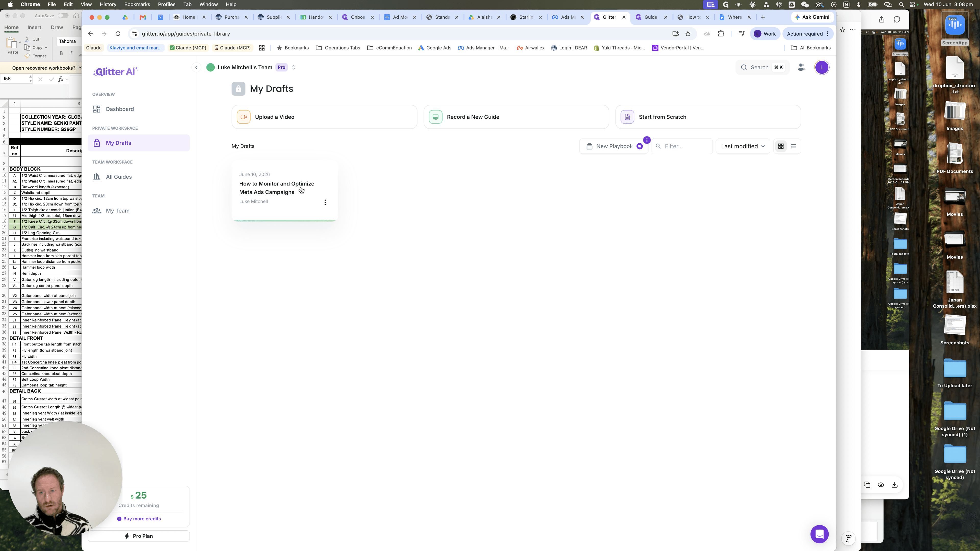Image resolution: width=980 pixels, height=551 pixels.
Task: Switch to the Ads Manager tab
Action: [x=567, y=17]
